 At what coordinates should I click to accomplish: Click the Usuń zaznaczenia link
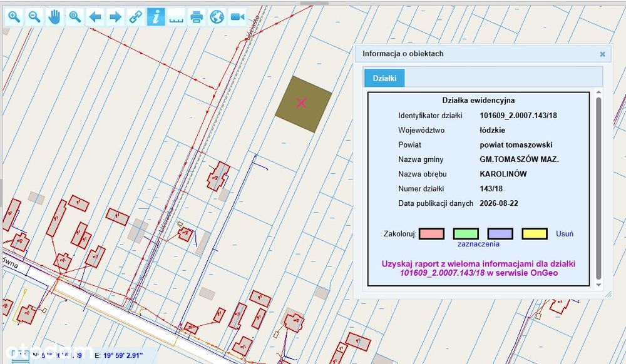[x=565, y=234]
